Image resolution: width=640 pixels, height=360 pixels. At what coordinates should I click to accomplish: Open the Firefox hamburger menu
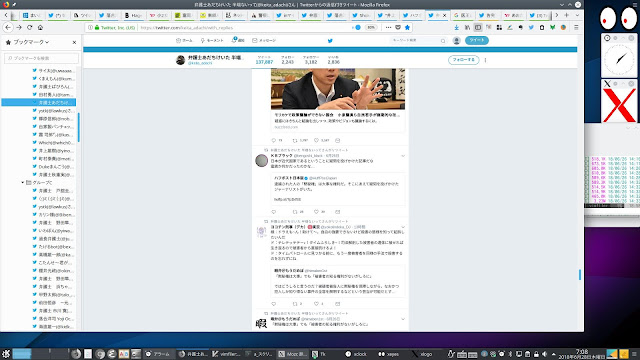[x=576, y=27]
